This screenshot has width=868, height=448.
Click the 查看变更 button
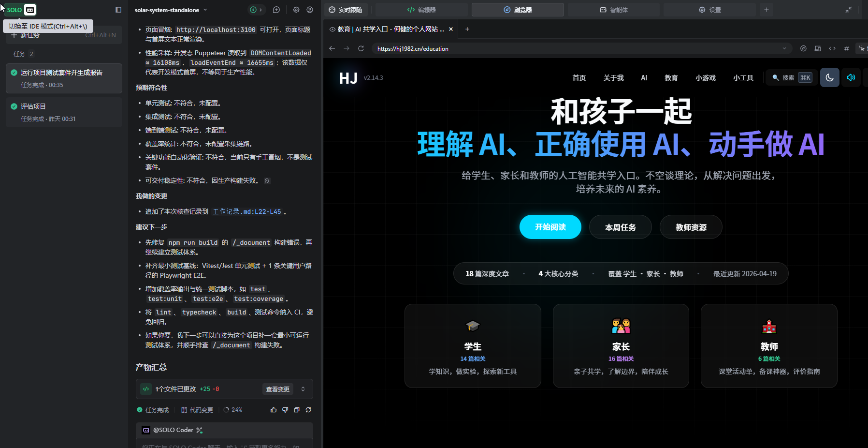pos(278,389)
